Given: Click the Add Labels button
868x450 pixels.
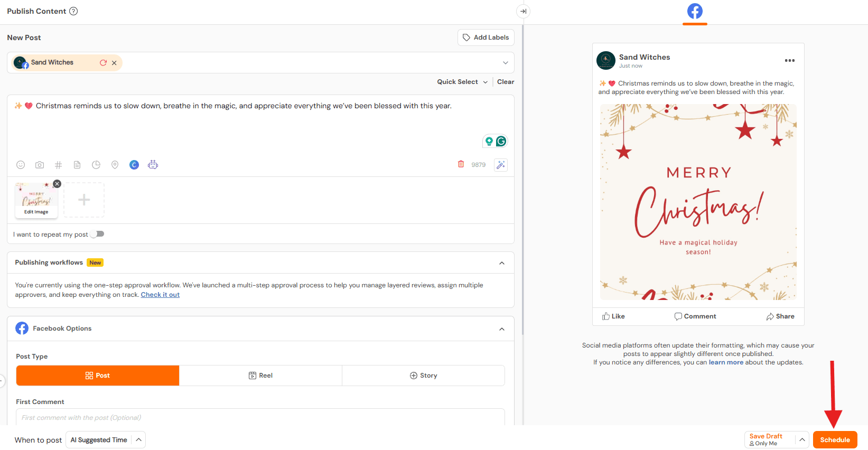Looking at the screenshot, I should pos(486,37).
